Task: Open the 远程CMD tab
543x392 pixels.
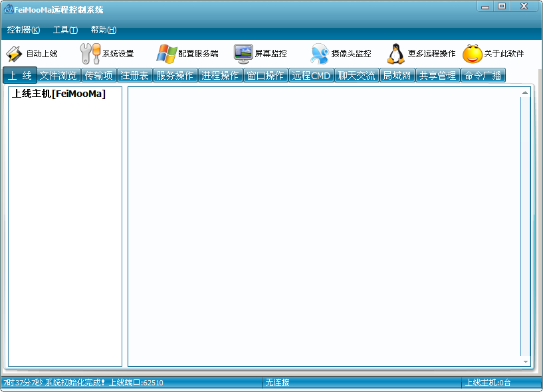Action: coord(311,76)
